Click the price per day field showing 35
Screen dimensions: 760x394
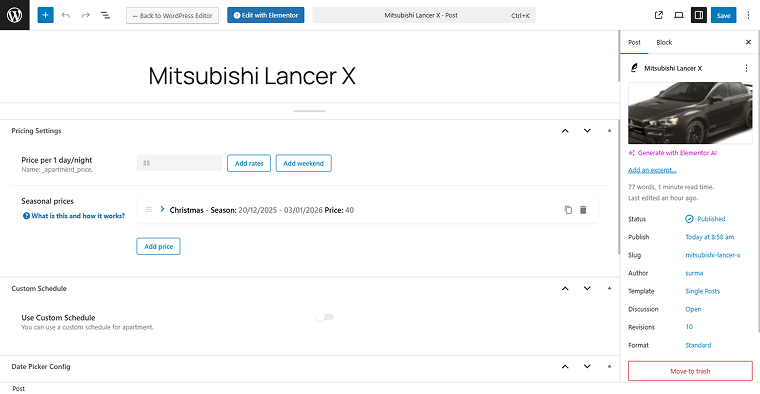pyautogui.click(x=179, y=163)
